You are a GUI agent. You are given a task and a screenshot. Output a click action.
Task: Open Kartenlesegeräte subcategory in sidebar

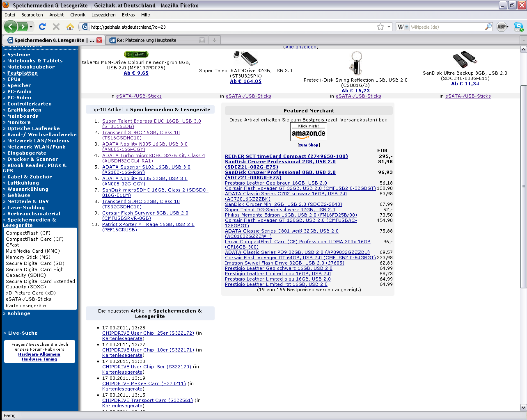(26, 306)
